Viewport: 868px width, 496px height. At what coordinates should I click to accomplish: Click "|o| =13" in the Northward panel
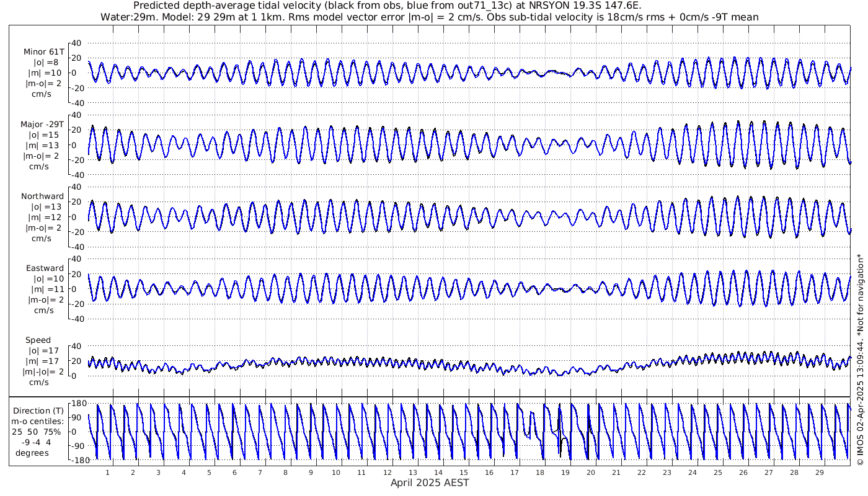46,206
